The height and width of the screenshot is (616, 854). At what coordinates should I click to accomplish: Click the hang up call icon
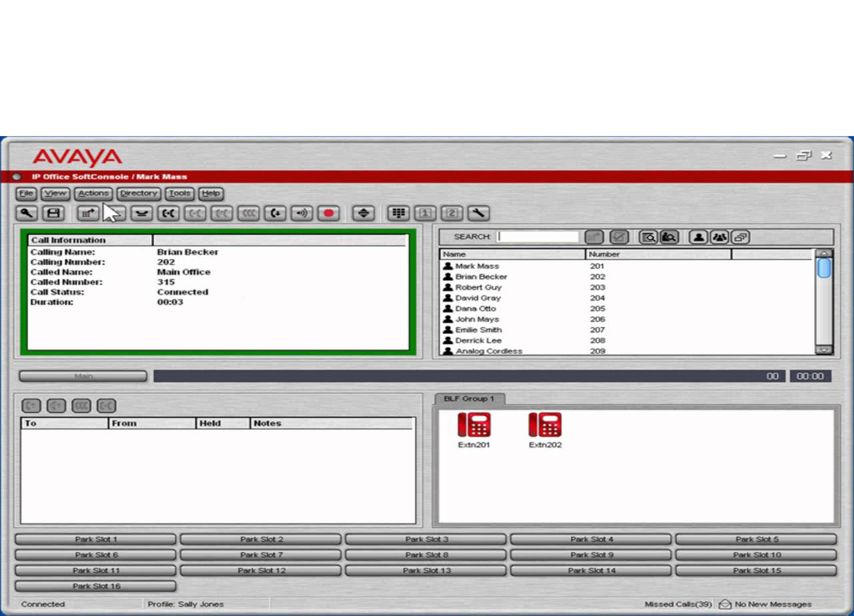[x=141, y=213]
